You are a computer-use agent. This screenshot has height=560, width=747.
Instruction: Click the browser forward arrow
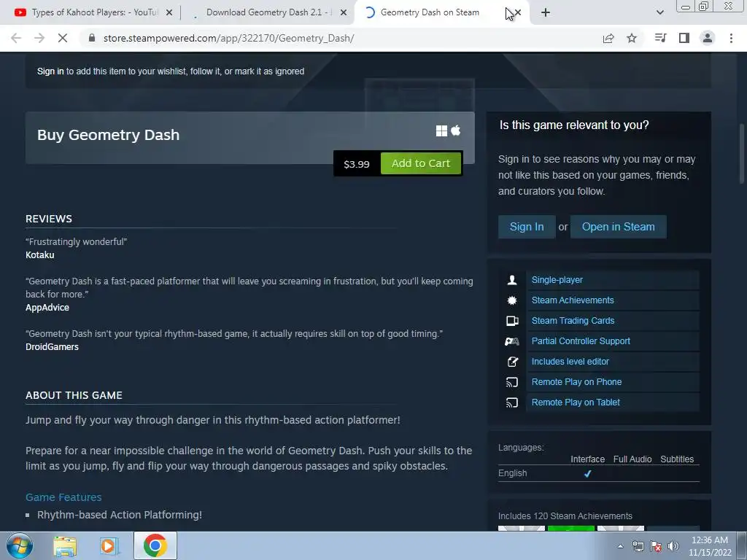(39, 38)
